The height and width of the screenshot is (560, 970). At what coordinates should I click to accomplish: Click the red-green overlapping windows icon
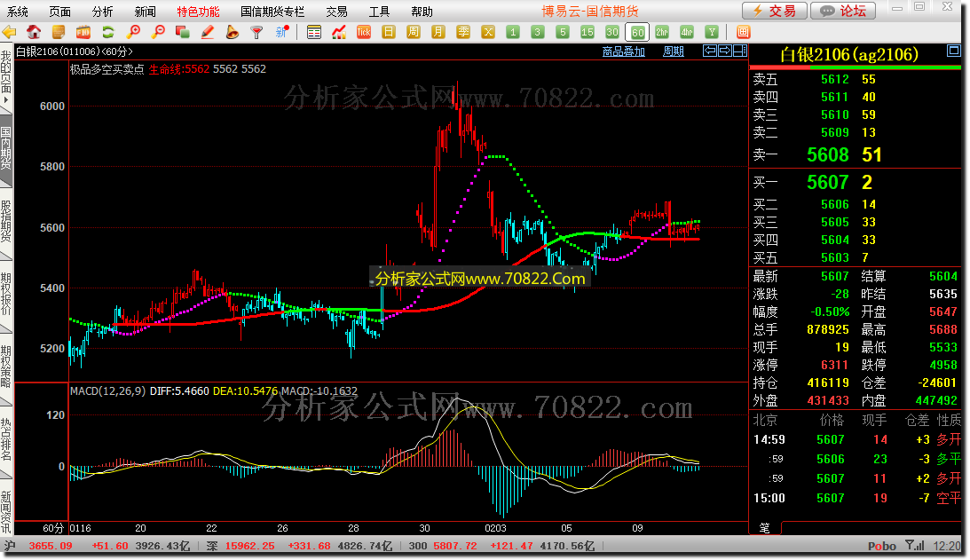tap(183, 32)
